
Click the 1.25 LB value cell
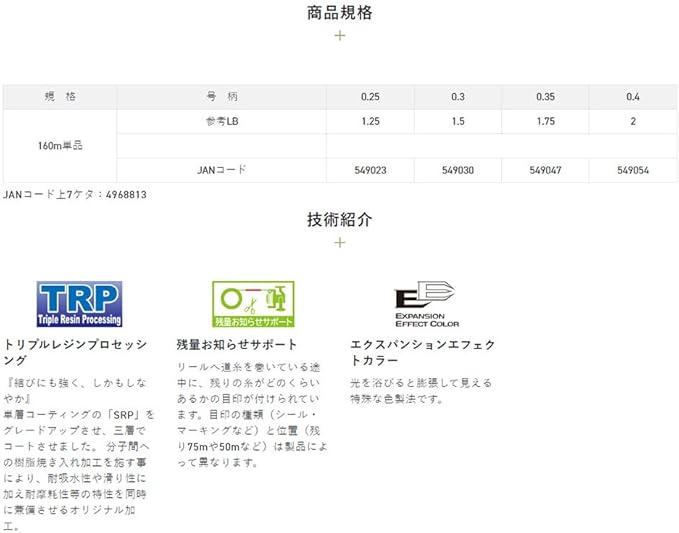coord(370,121)
